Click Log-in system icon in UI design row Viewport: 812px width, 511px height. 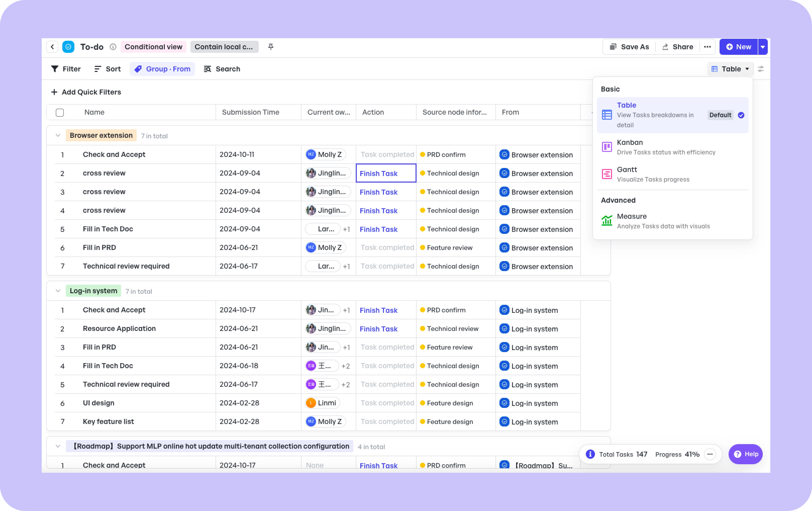point(504,403)
